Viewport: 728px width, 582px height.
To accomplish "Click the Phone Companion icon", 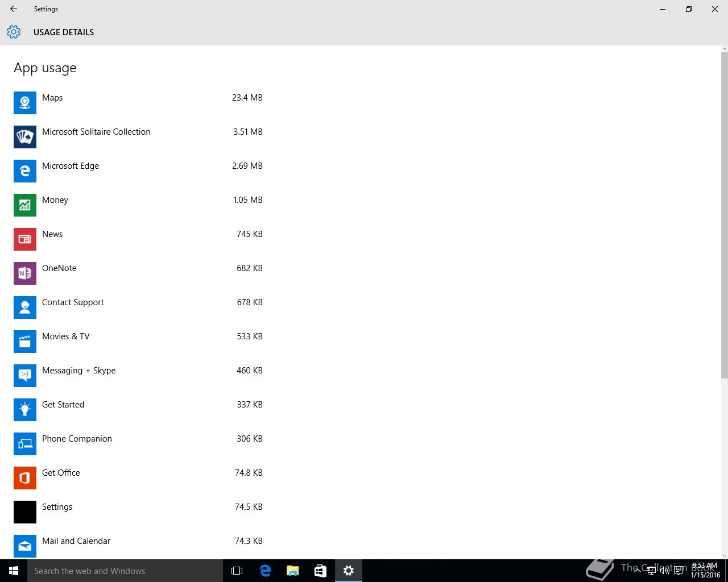I will pyautogui.click(x=25, y=443).
